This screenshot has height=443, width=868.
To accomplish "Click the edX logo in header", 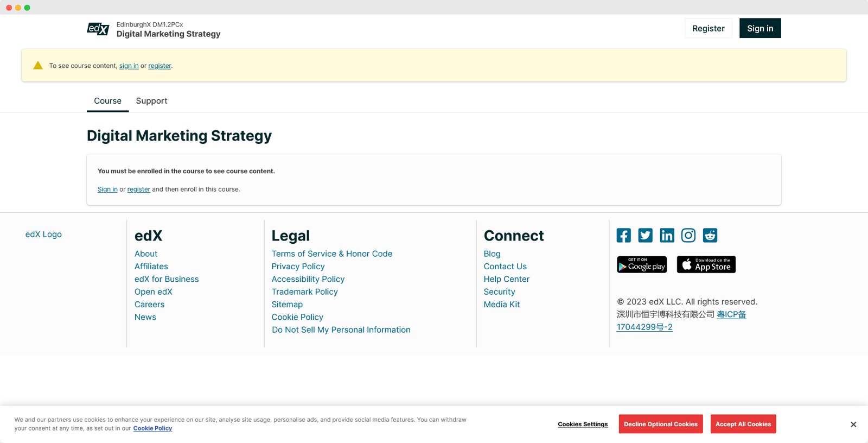I will (x=98, y=29).
